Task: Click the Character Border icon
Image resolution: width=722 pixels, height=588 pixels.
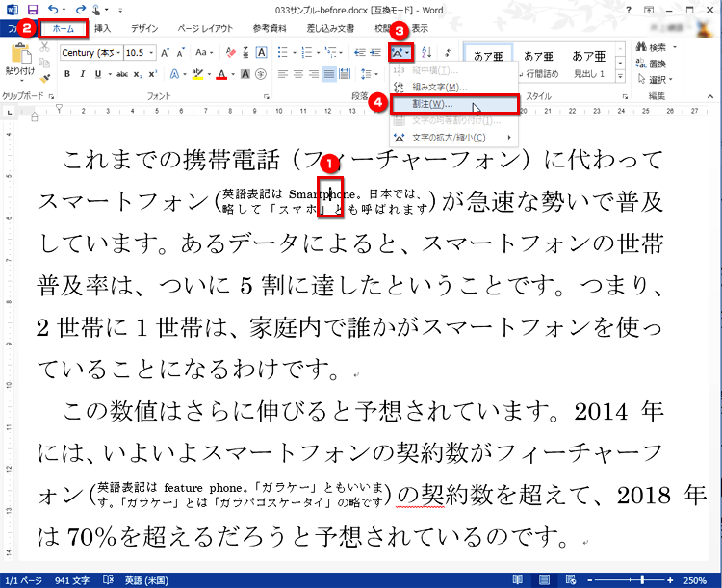Action: click(261, 53)
